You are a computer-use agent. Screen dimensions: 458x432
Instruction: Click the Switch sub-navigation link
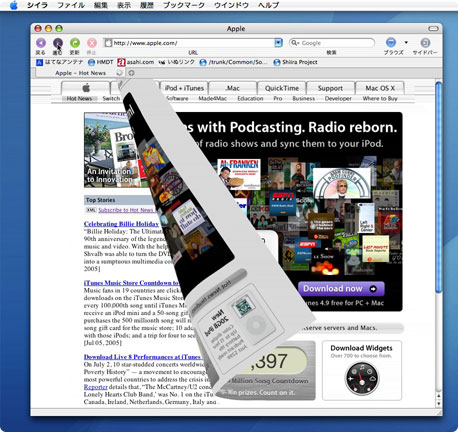[x=111, y=99]
